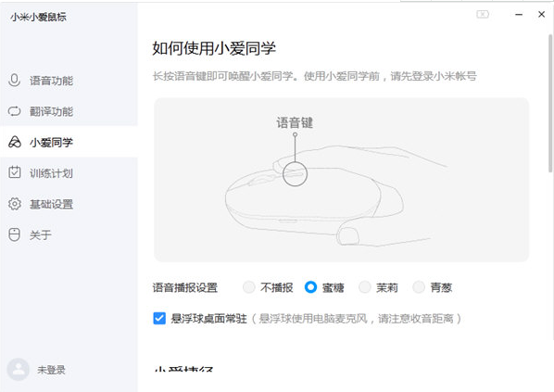The height and width of the screenshot is (392, 554).
Task: Click the calendar check icon for 训练计划
Action: click(x=15, y=172)
